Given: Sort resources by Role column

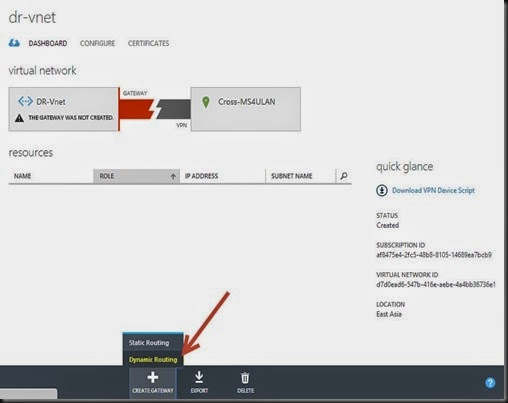Looking at the screenshot, I should tap(136, 176).
